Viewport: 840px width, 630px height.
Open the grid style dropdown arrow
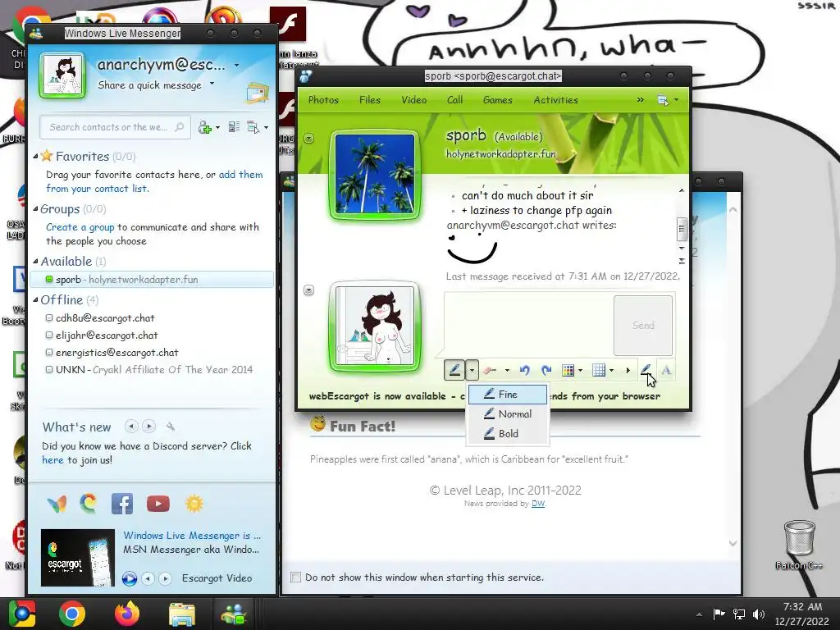click(611, 370)
